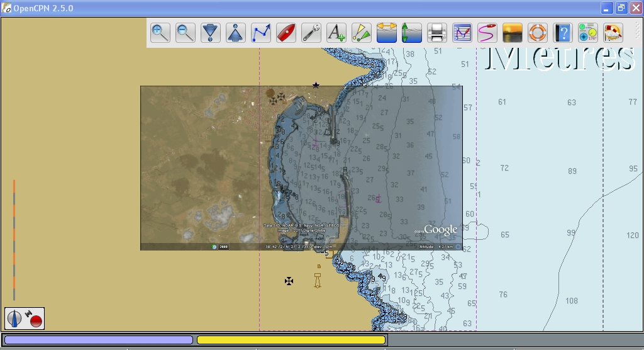The width and height of the screenshot is (644, 350).
Task: Open the dashboard instruments plugin icon
Action: tap(588, 33)
